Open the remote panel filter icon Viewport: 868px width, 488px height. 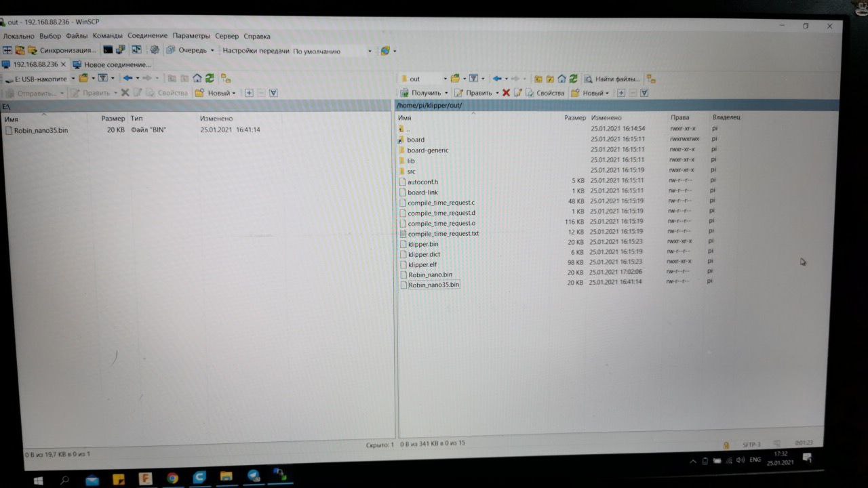coord(474,79)
